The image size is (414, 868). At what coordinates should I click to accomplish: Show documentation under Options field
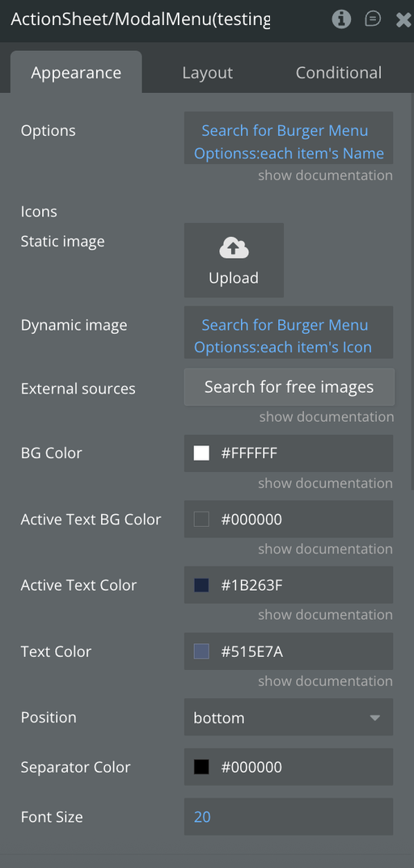[325, 175]
